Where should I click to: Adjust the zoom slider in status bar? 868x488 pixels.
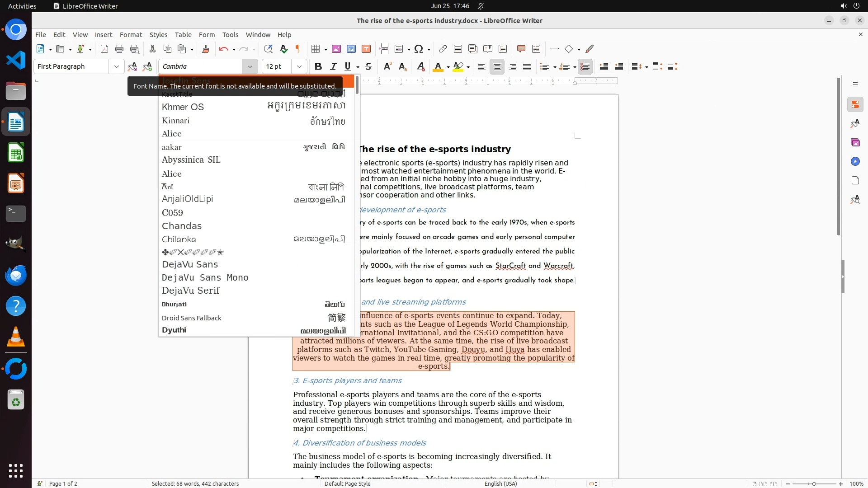[814, 483]
